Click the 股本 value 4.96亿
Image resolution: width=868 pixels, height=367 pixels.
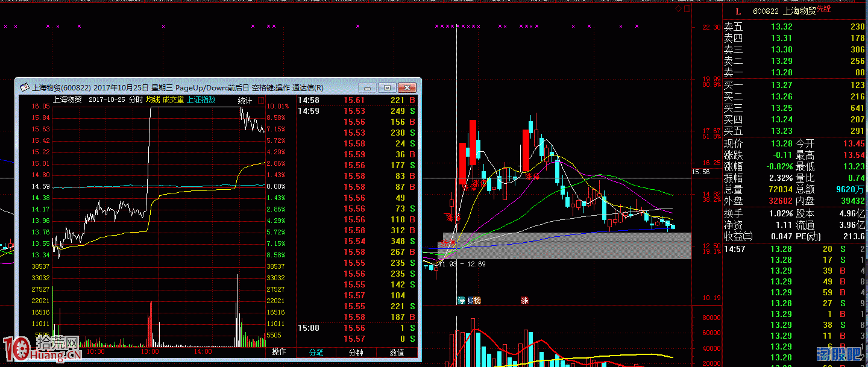tap(853, 213)
